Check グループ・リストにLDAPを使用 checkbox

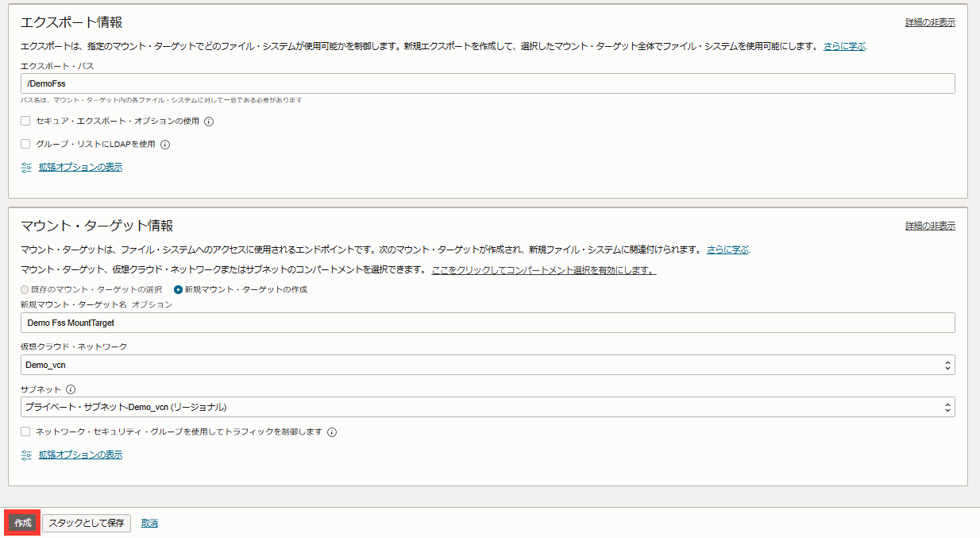(x=25, y=145)
